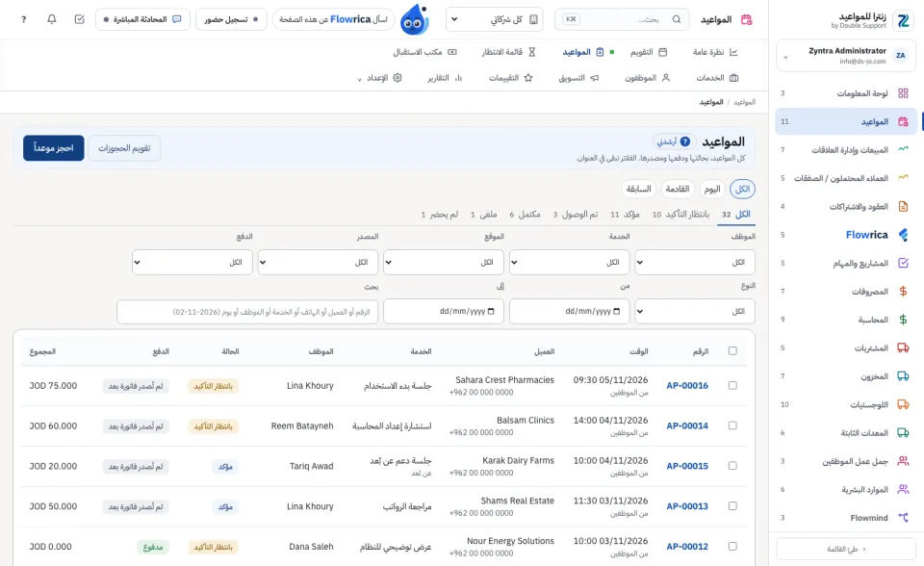The height and width of the screenshot is (566, 924).
Task: Switch to the مكتمل status tab
Action: (x=525, y=214)
